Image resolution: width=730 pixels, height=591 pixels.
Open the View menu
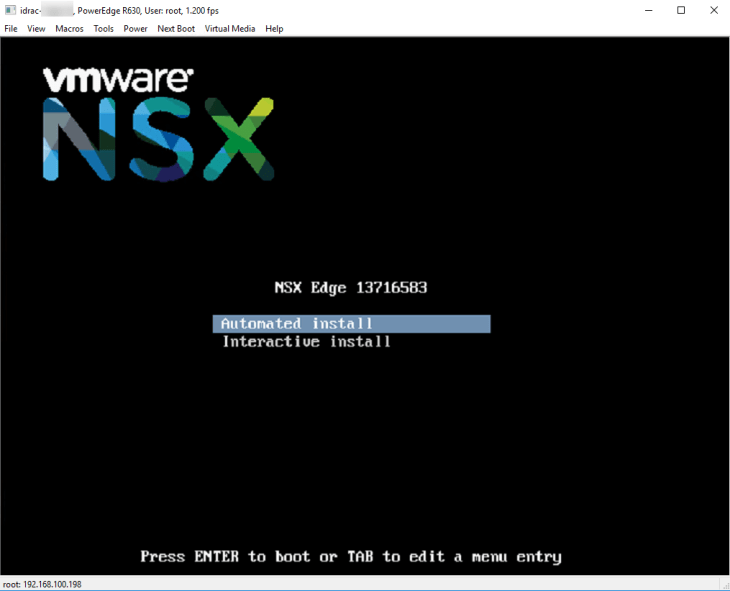[36, 29]
